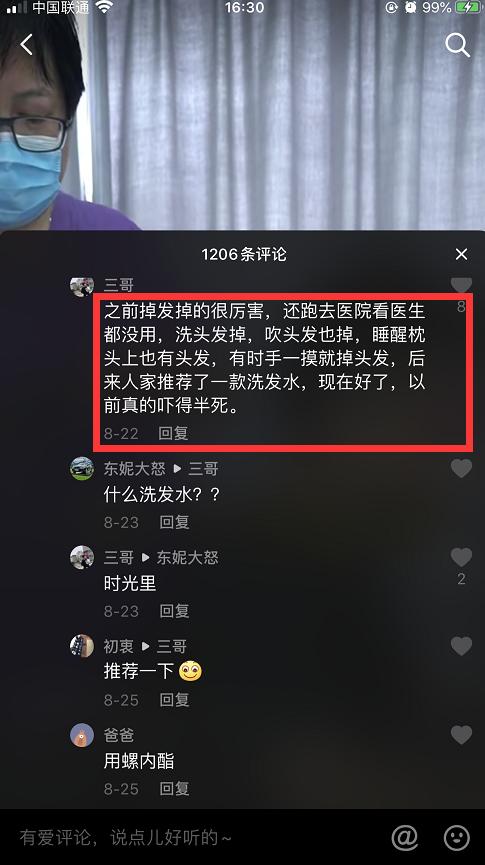Image resolution: width=485 pixels, height=865 pixels.
Task: Open 初衷's profile avatar
Action: pos(82,646)
